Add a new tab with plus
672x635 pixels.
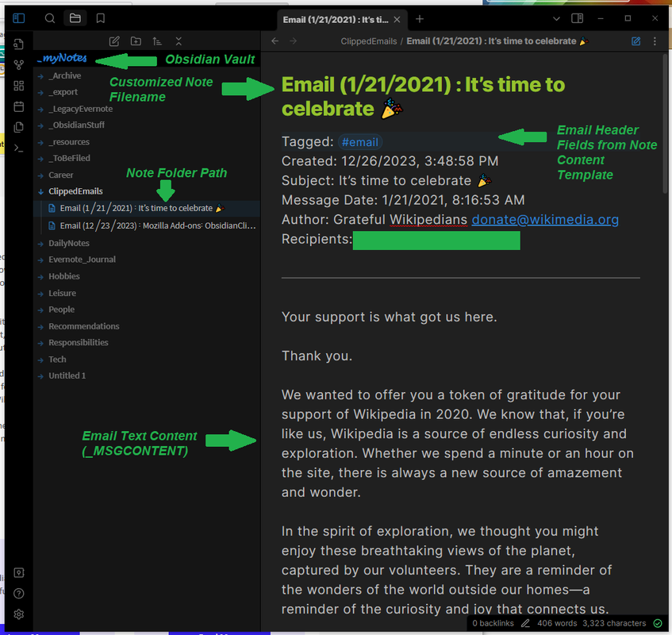pos(420,19)
